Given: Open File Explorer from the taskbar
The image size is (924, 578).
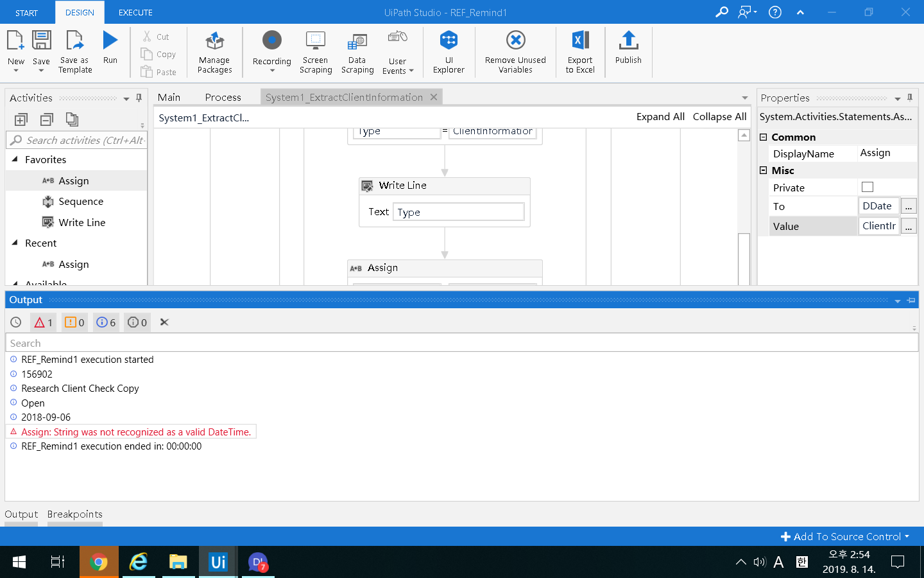Looking at the screenshot, I should pyautogui.click(x=178, y=562).
